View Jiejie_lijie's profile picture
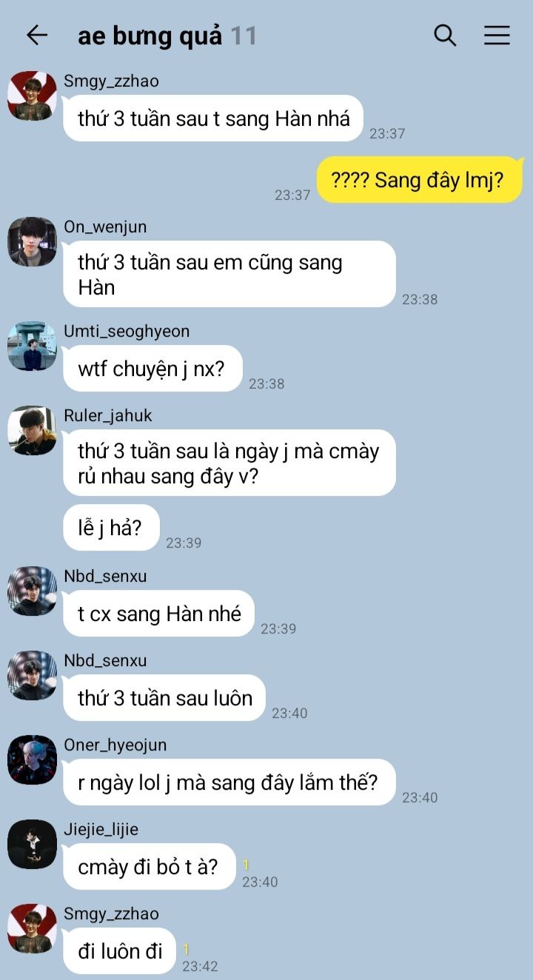The height and width of the screenshot is (980, 533). (32, 845)
